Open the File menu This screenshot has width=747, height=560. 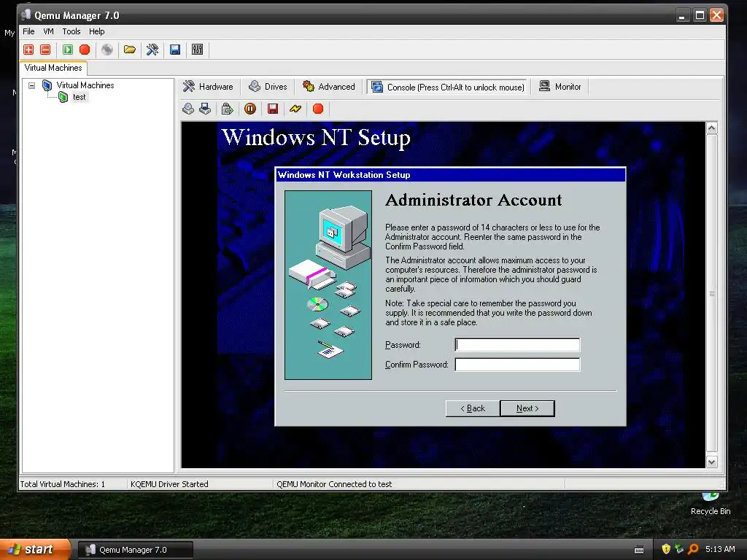pos(28,31)
